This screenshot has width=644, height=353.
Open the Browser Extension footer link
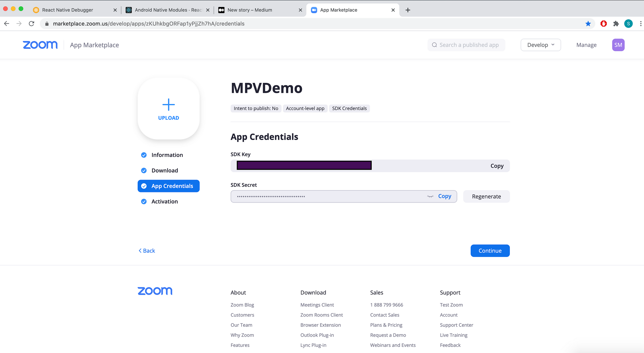point(321,325)
